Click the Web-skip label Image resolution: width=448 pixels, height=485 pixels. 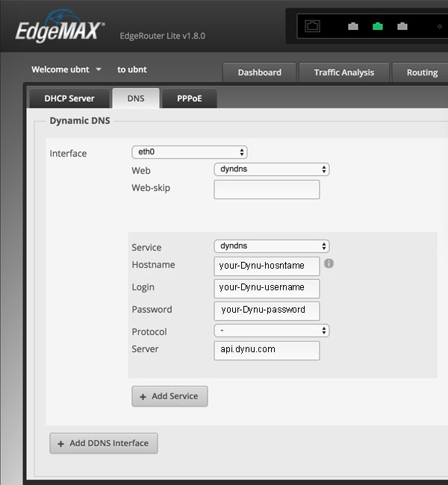coord(151,188)
